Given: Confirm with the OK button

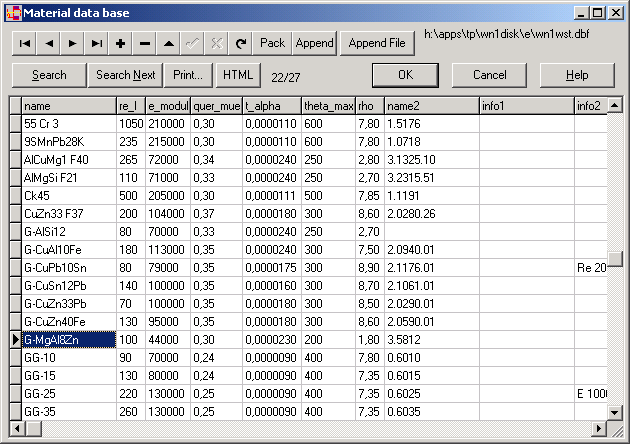Looking at the screenshot, I should tap(405, 75).
